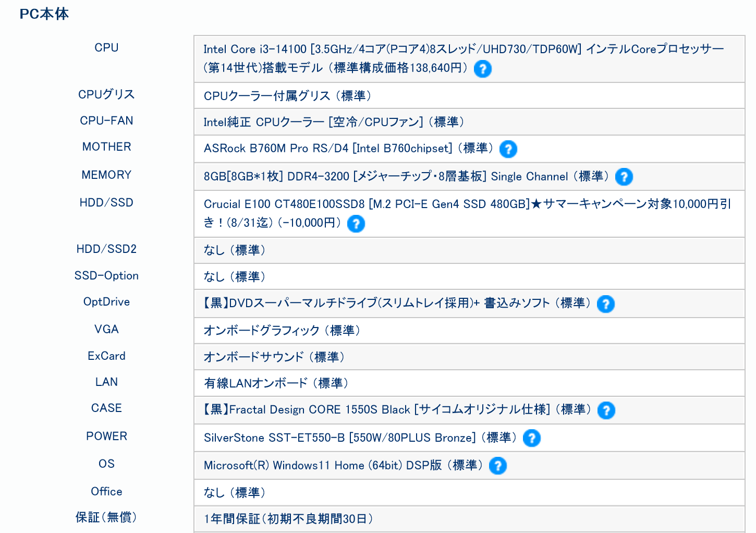Viewport: 756px width, 533px height.
Task: Click help icon next to 8GB DDR4-3200 memory
Action: pyautogui.click(x=624, y=177)
